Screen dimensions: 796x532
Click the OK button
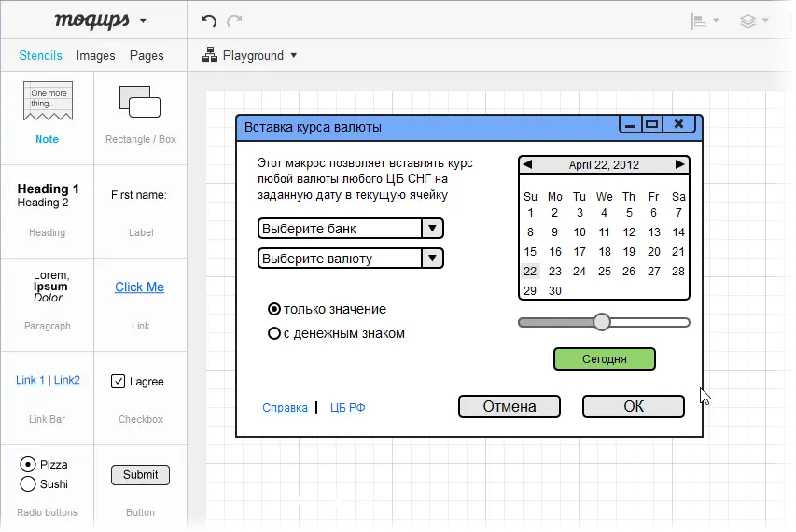click(633, 407)
